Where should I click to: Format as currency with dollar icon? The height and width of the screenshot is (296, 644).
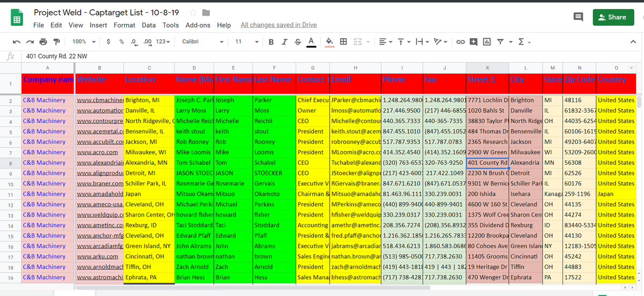109,42
